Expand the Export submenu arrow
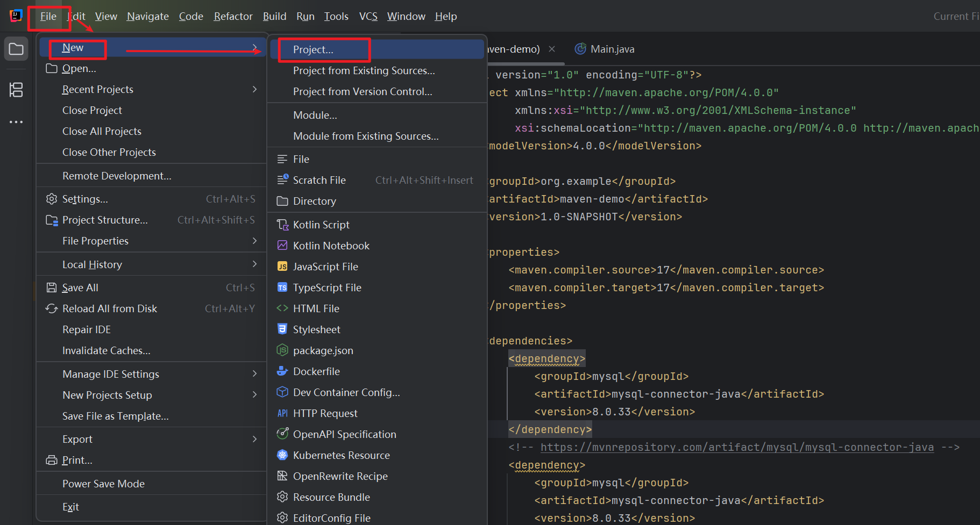980x525 pixels. pyautogui.click(x=255, y=439)
